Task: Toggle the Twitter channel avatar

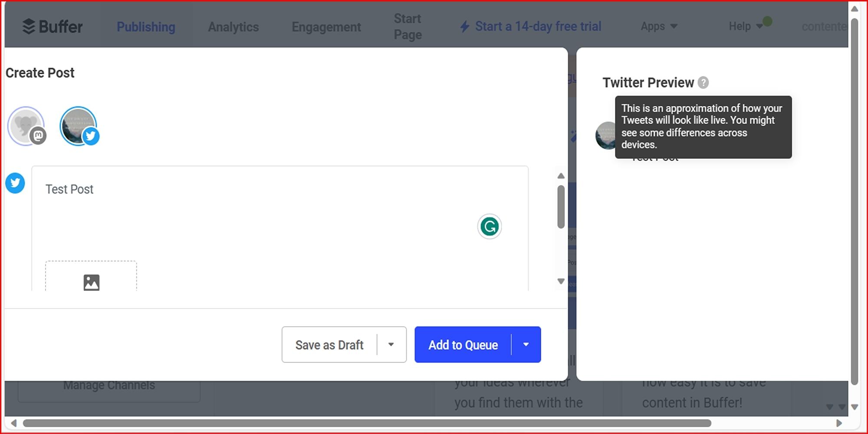Action: [x=79, y=126]
